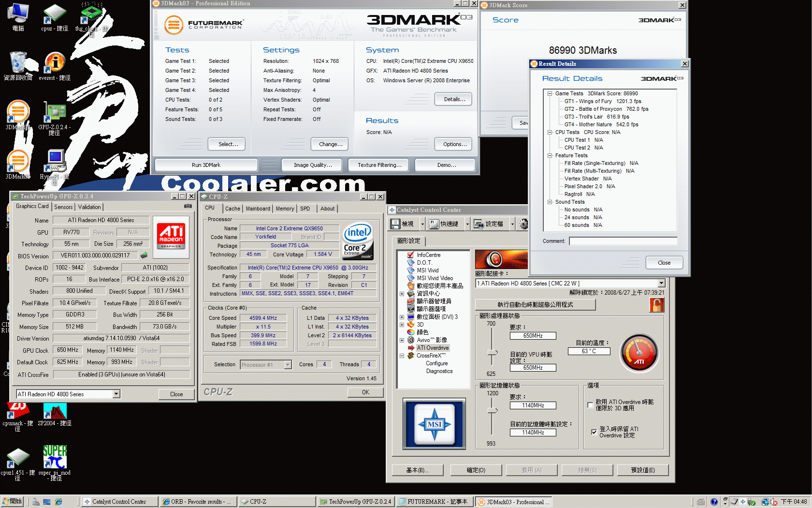The height and width of the screenshot is (508, 812).
Task: Open Cache tab in CPU-Z
Action: [x=232, y=209]
